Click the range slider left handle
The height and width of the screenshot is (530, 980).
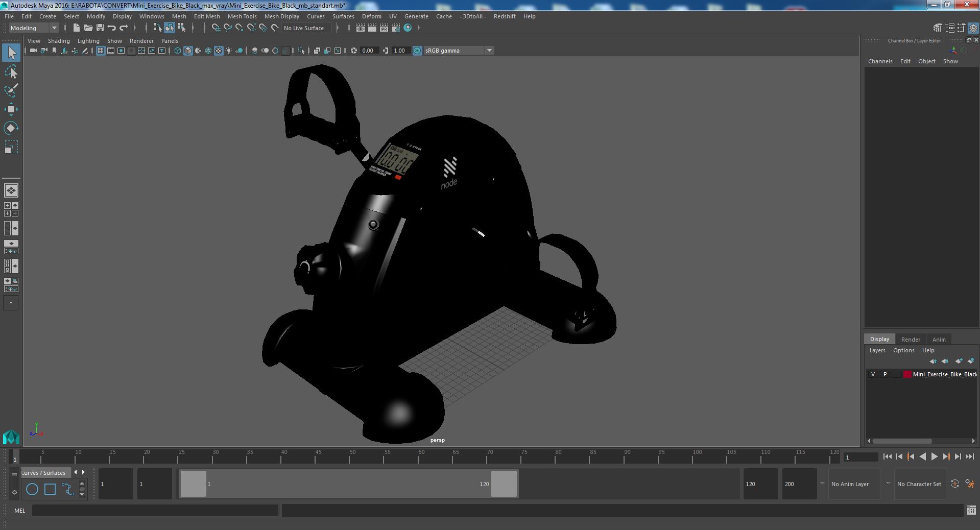click(x=194, y=484)
